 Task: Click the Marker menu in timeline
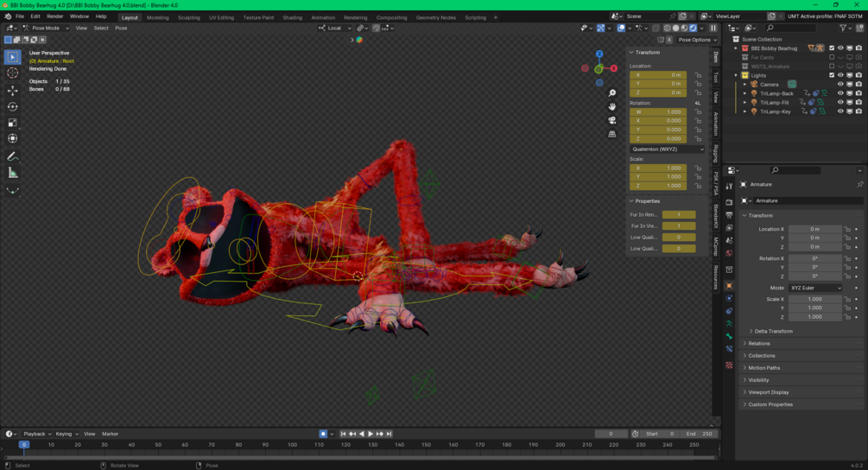click(x=111, y=434)
